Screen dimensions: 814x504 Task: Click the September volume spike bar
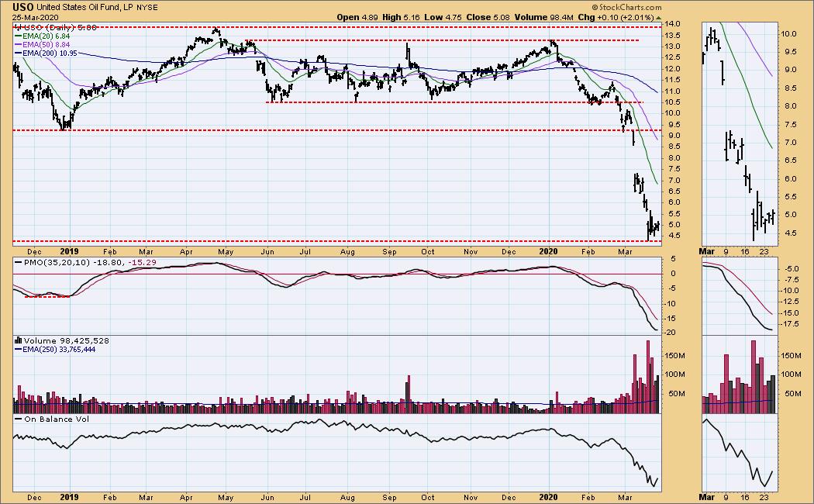click(x=409, y=395)
